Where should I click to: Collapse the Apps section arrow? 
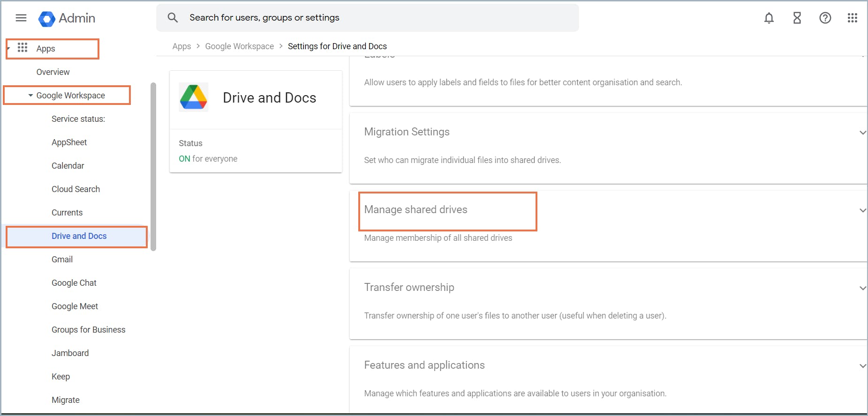pos(8,48)
